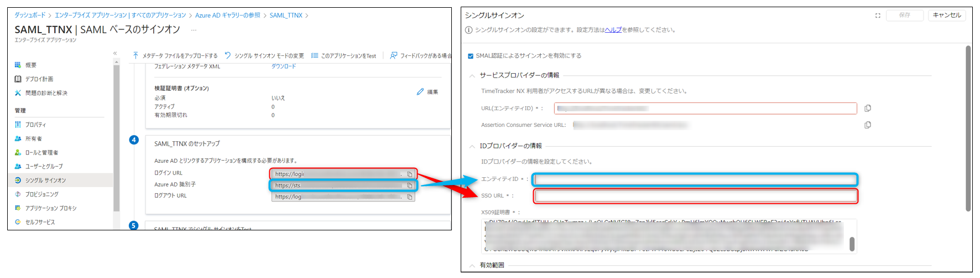980x278 pixels.
Task: Copy the Azure AD 識別子 value
Action: coord(409,186)
